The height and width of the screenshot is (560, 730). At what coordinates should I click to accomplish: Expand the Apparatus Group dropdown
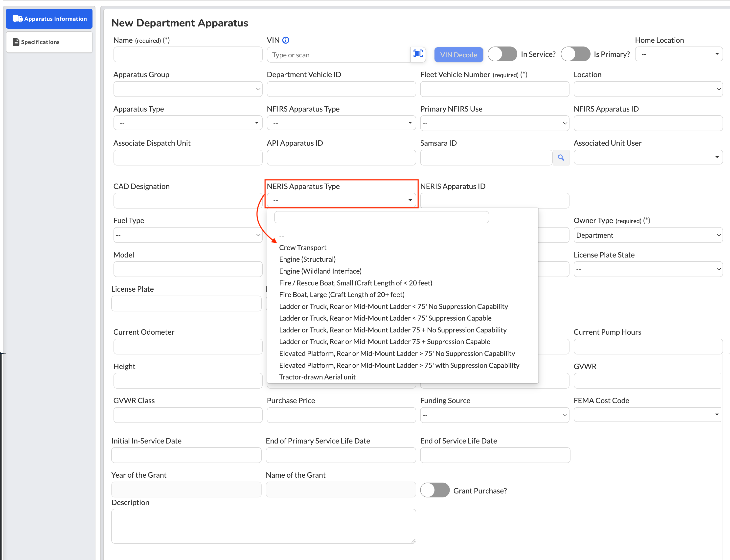[x=188, y=89]
